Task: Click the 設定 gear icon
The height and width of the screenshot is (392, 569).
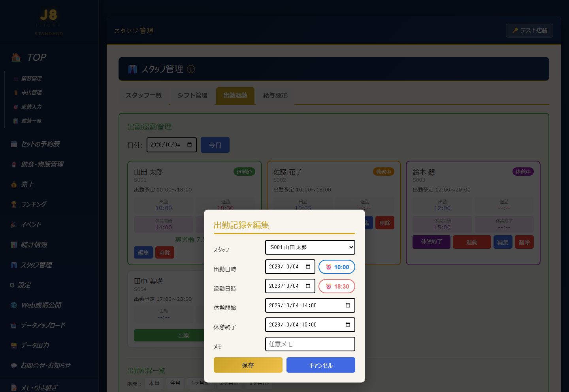Action: pos(12,285)
